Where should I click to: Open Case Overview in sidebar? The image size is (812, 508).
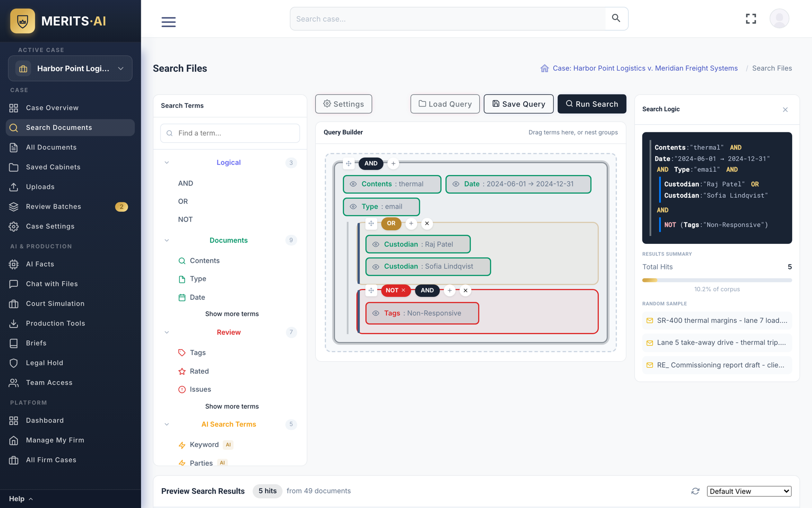70,108
